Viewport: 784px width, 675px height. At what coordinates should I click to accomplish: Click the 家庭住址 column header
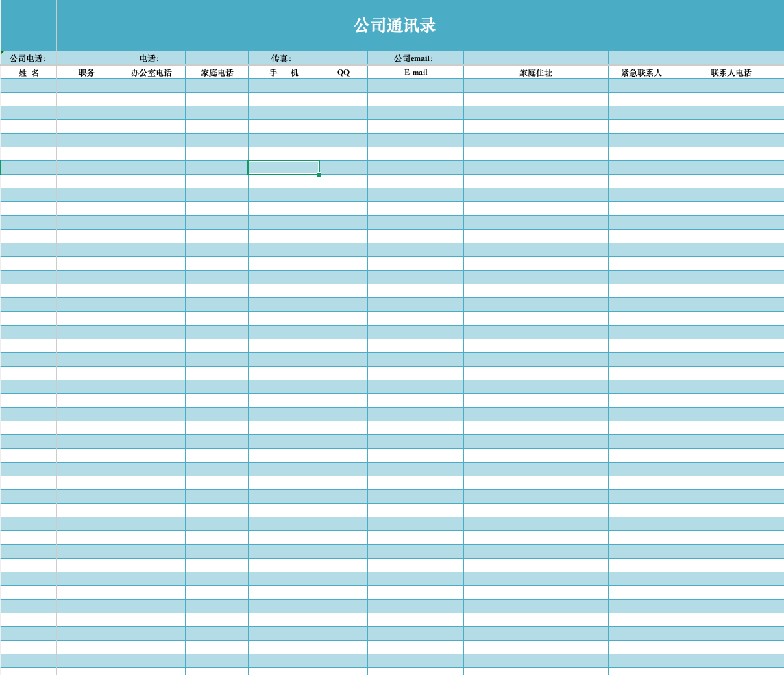[535, 73]
